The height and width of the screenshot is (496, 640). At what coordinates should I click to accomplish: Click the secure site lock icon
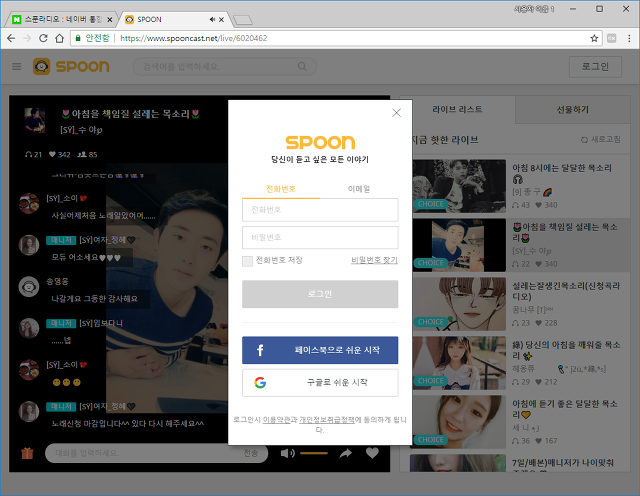78,38
